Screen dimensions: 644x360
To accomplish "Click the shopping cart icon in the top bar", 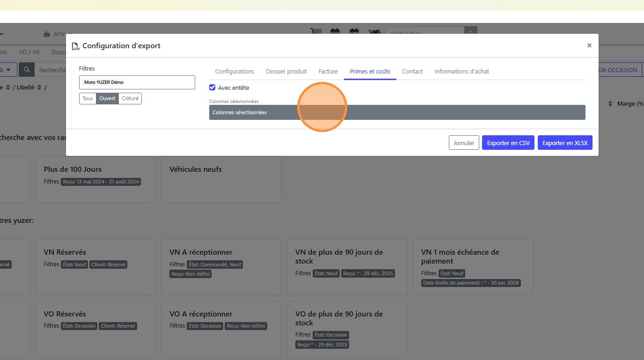I will (316, 33).
